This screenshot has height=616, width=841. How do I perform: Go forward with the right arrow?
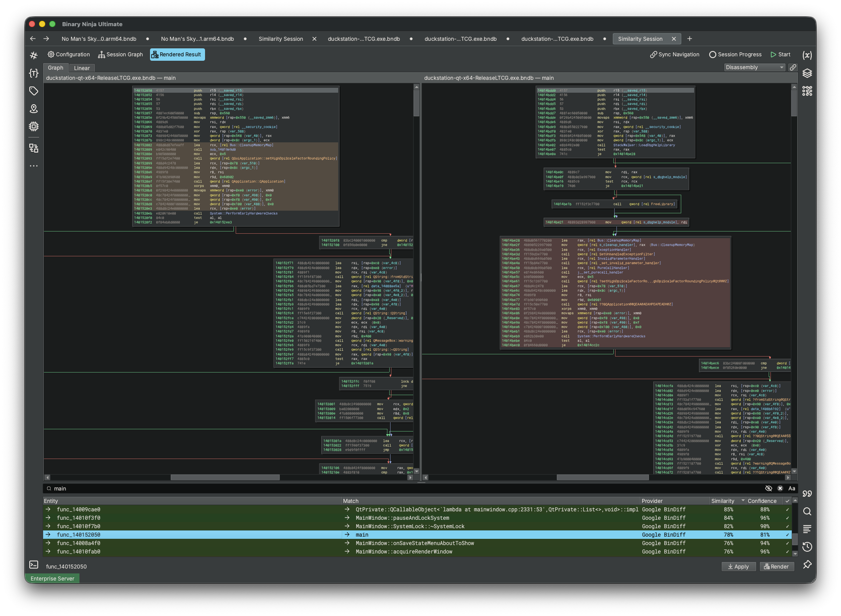point(46,39)
